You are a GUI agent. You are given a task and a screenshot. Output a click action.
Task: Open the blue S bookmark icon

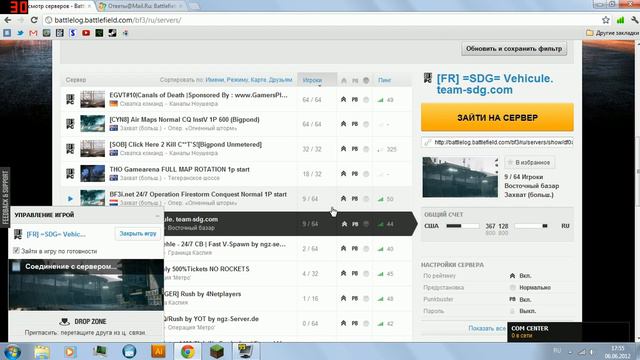pyautogui.click(x=73, y=33)
